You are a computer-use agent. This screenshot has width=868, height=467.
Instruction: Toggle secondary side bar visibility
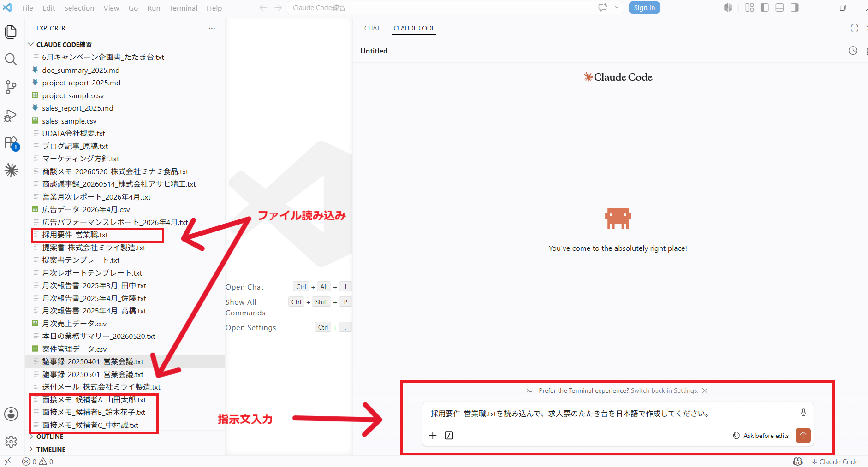click(795, 7)
